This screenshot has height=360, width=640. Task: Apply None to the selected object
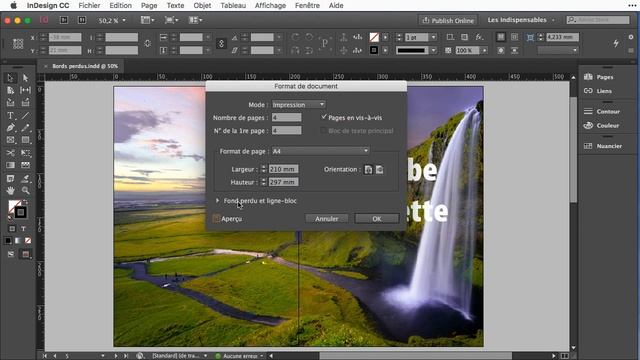pos(28,240)
